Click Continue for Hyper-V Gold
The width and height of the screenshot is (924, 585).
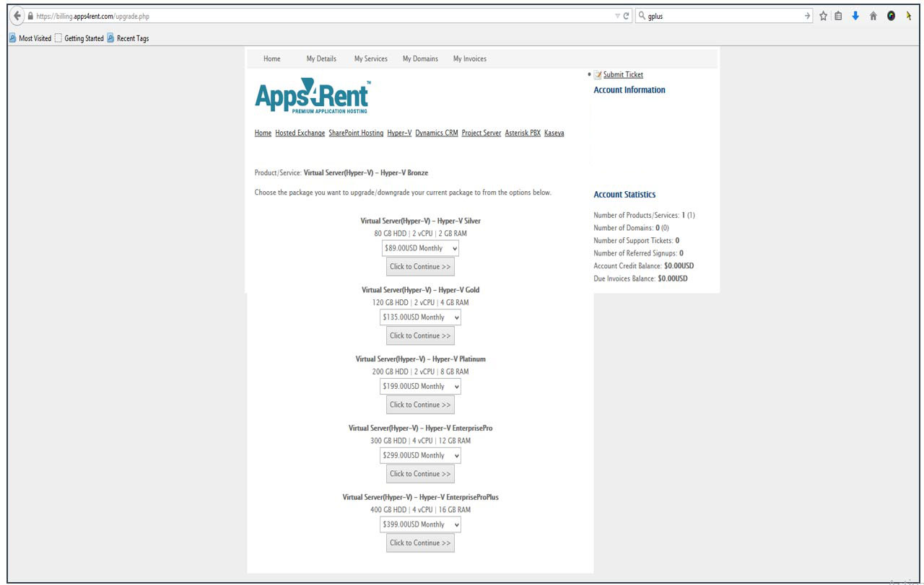(x=420, y=335)
